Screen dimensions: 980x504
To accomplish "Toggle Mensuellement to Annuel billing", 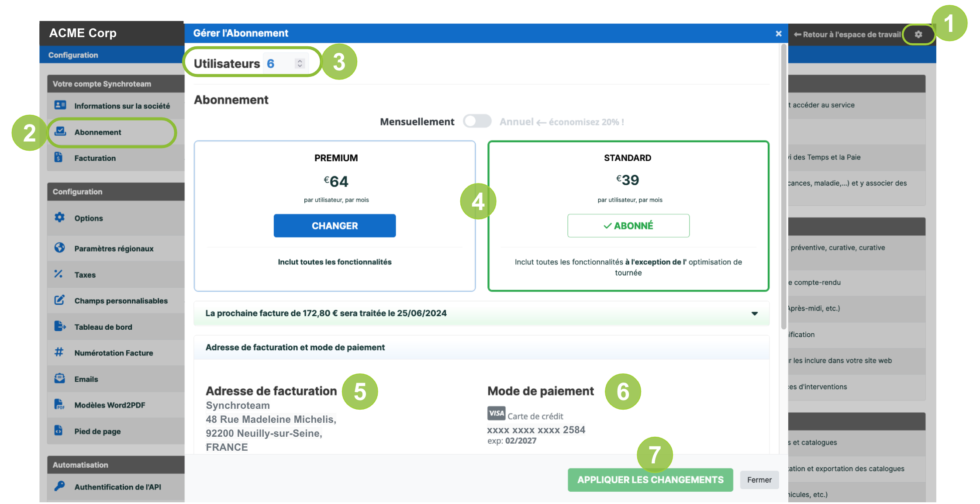I will pos(477,121).
